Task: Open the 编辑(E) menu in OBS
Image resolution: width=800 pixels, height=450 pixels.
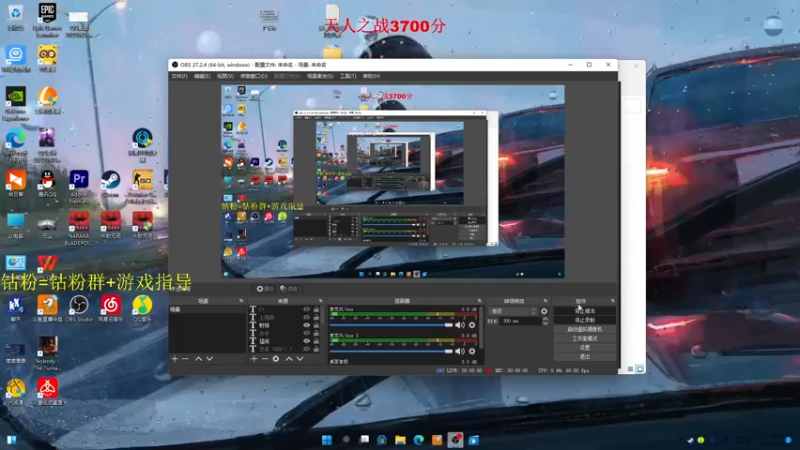Action: tap(202, 76)
